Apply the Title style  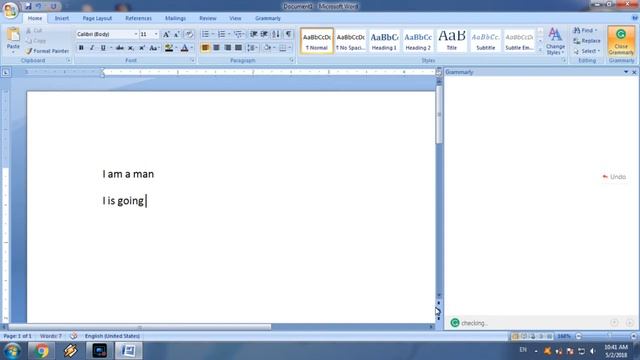click(451, 40)
